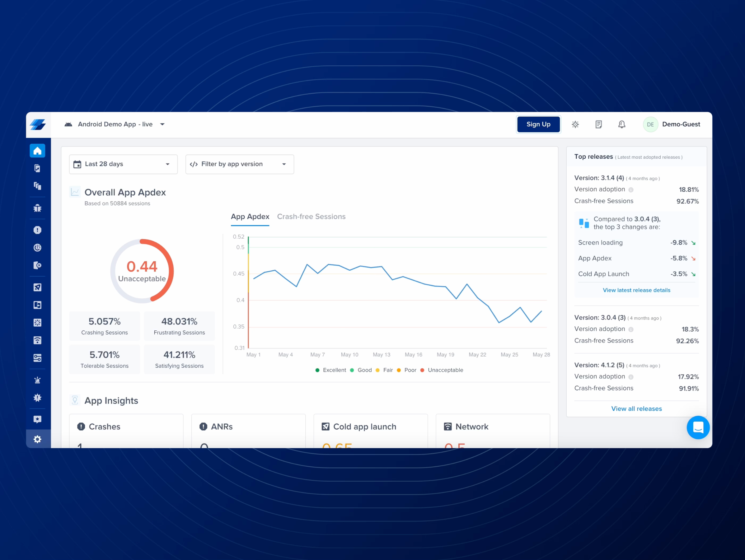This screenshot has width=745, height=560.
Task: Select the sparkle what's-new icon in top bar
Action: 575,124
